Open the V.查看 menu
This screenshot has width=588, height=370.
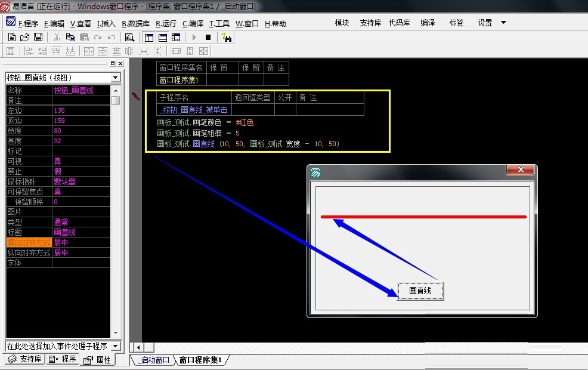[x=81, y=24]
